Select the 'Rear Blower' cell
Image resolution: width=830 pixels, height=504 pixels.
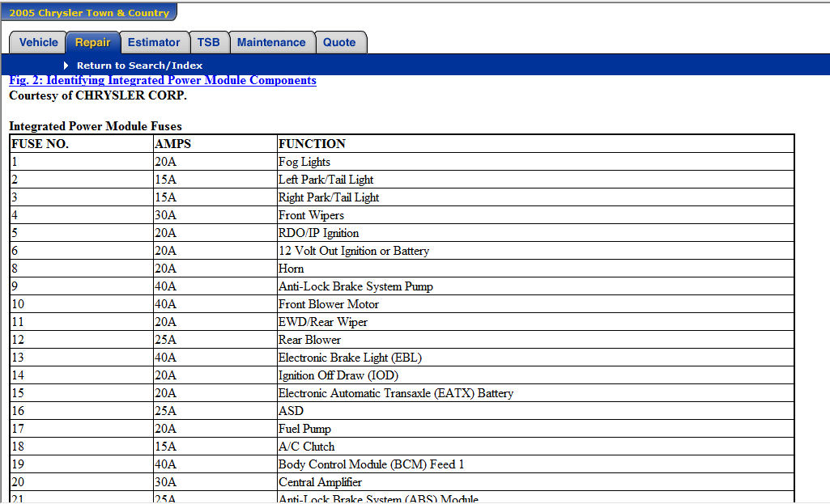pyautogui.click(x=535, y=340)
